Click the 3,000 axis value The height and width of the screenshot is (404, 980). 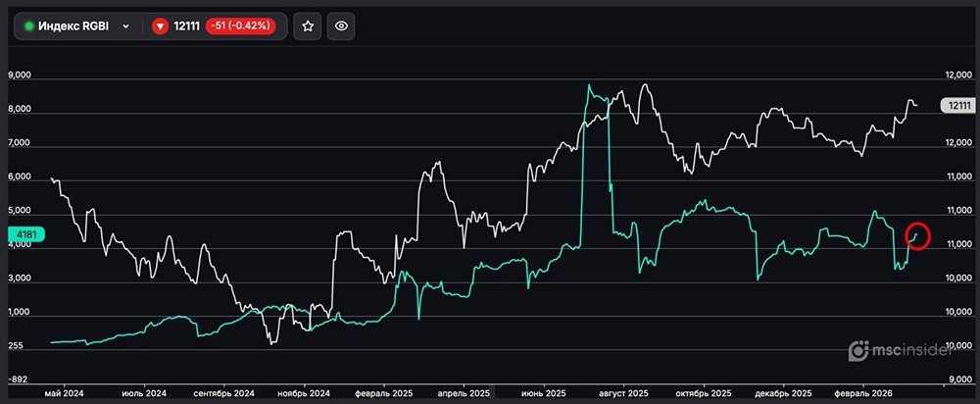point(19,278)
